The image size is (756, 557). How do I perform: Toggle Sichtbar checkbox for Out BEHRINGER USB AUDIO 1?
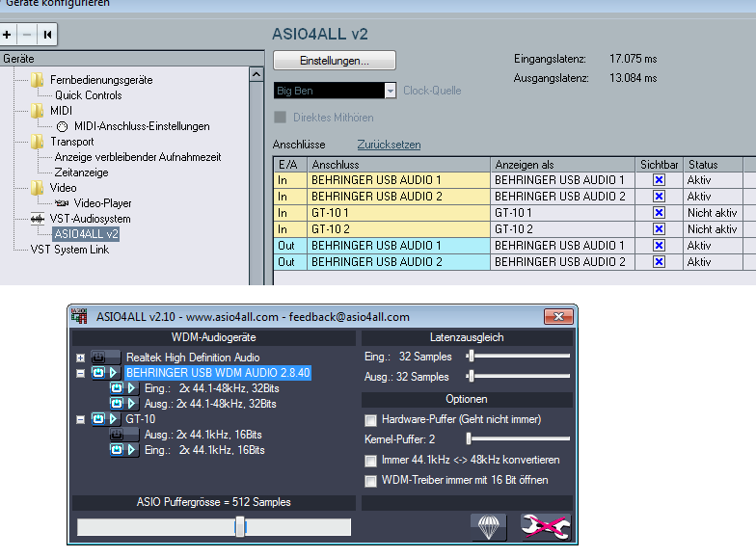click(659, 245)
